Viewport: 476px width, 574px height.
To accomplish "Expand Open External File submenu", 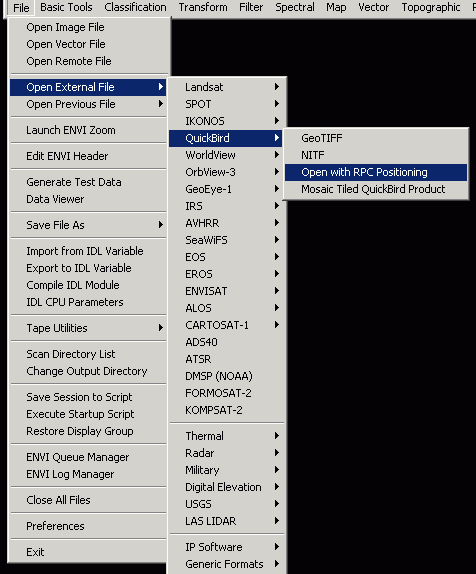I will pyautogui.click(x=88, y=87).
